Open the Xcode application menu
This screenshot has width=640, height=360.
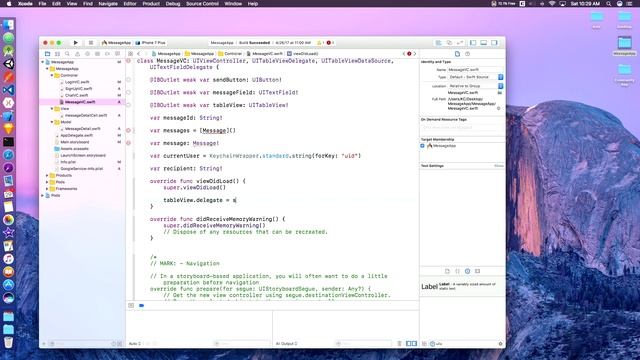pyautogui.click(x=25, y=4)
